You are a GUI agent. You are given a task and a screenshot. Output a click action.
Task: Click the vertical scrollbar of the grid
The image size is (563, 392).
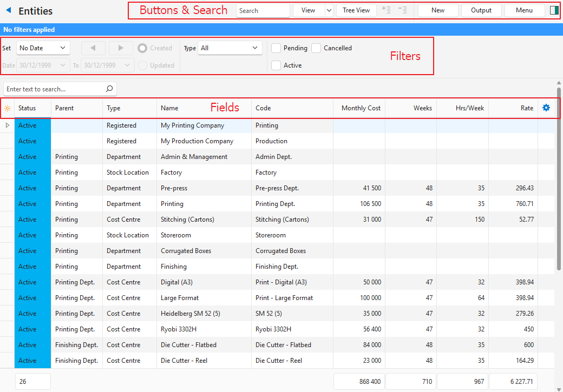(559, 178)
